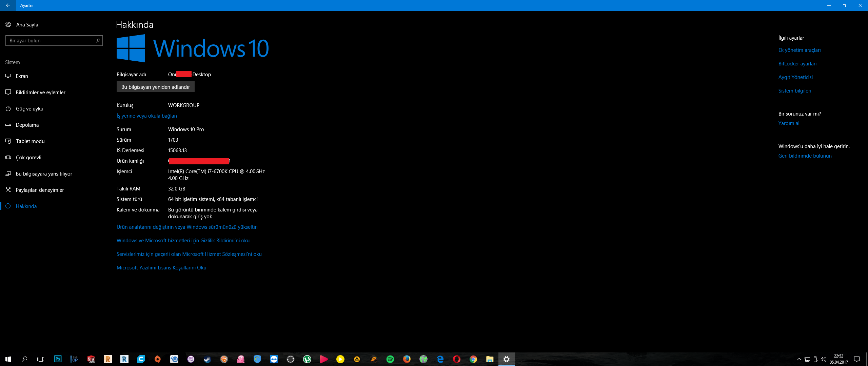
Task: Open Microsoft Yazılımı Lisans Koşullarını Oku link
Action: pos(161,268)
